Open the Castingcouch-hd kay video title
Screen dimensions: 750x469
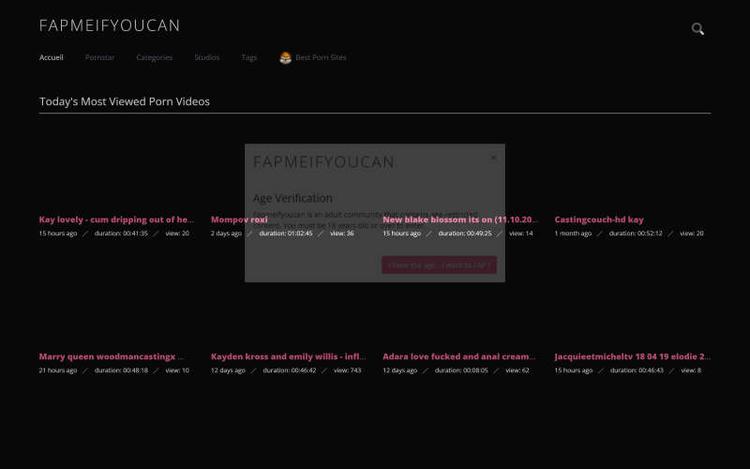coord(599,219)
